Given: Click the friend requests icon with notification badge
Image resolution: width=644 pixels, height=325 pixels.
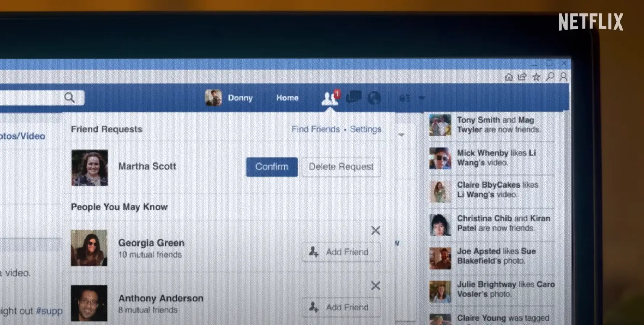Looking at the screenshot, I should tap(330, 98).
